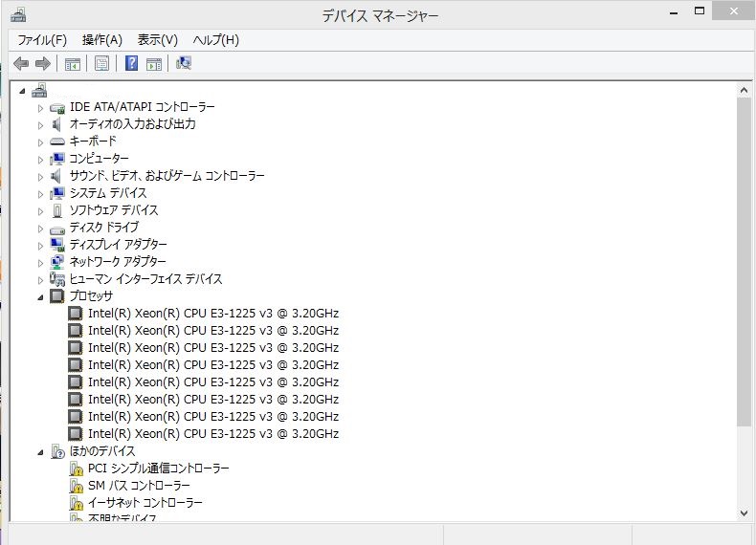Select ソフトウェア デバイス category text
Image resolution: width=756 pixels, height=545 pixels.
point(114,210)
